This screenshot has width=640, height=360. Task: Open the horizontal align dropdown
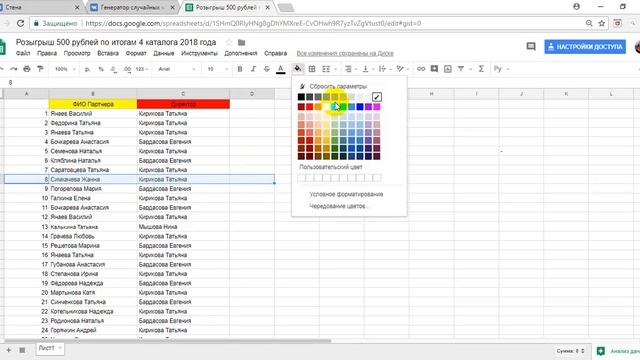(x=350, y=69)
